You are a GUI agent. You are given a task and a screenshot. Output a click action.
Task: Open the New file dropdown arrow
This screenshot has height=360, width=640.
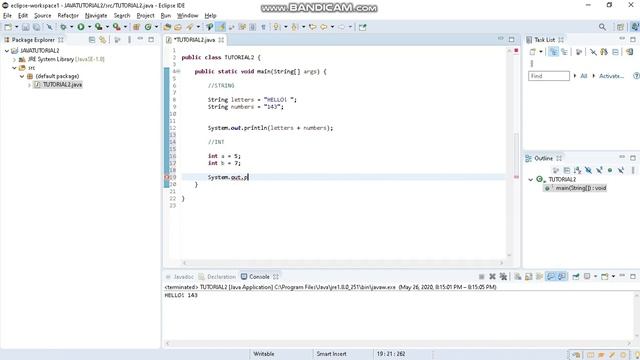pos(16,27)
